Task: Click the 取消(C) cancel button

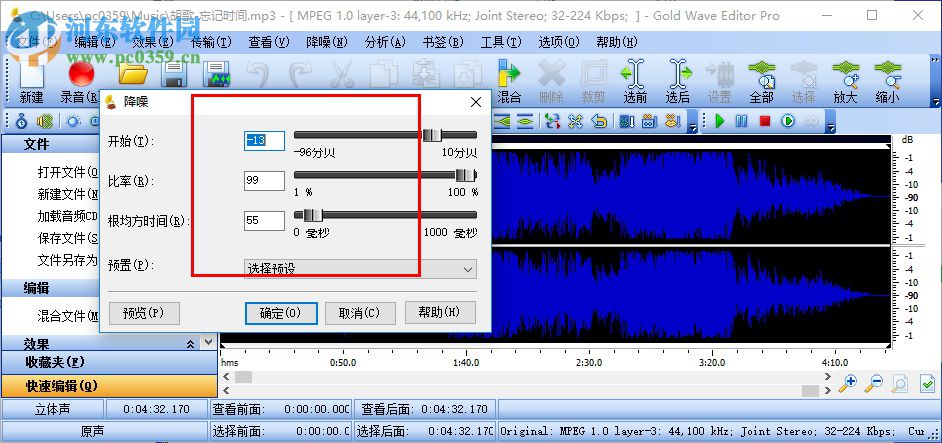Action: pos(360,313)
